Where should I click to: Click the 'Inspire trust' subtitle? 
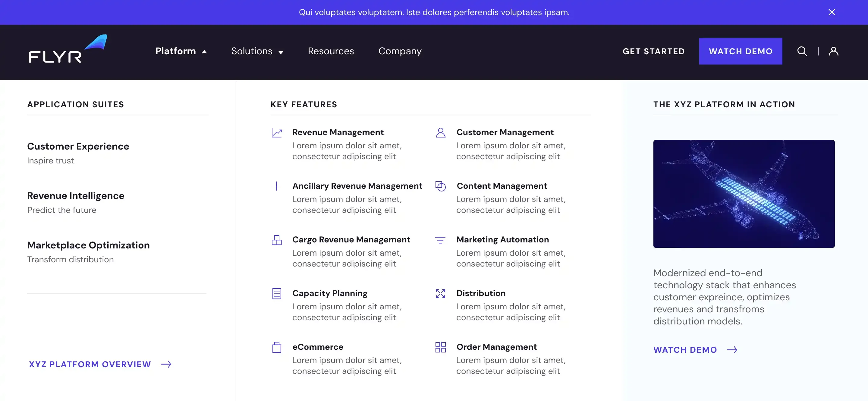click(51, 161)
